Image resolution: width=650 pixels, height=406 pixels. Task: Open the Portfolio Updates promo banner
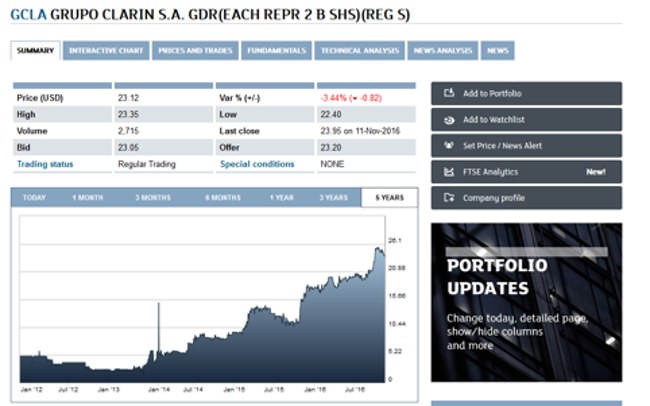tap(526, 302)
